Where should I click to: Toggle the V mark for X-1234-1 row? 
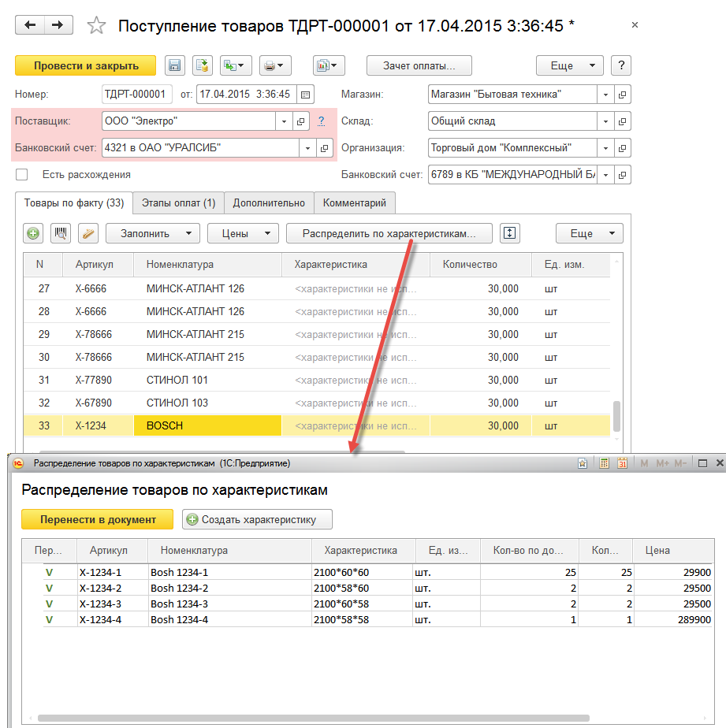[49, 571]
